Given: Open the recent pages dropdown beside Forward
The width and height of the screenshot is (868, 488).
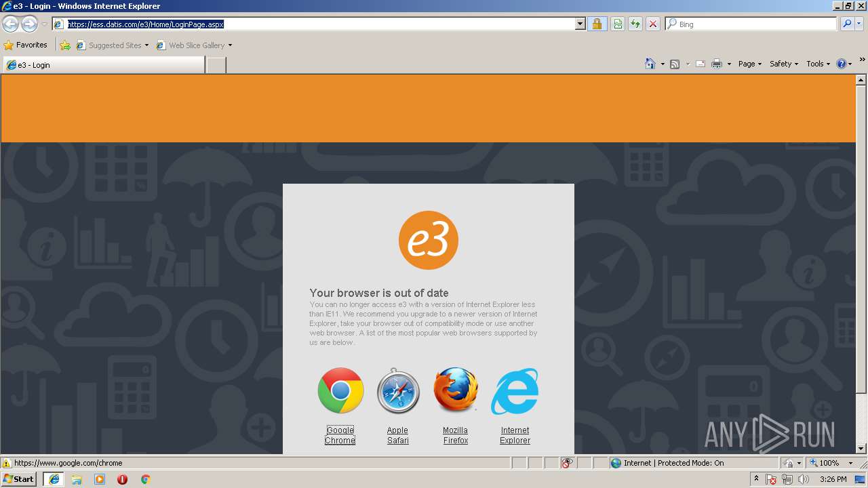Looking at the screenshot, I should (44, 24).
